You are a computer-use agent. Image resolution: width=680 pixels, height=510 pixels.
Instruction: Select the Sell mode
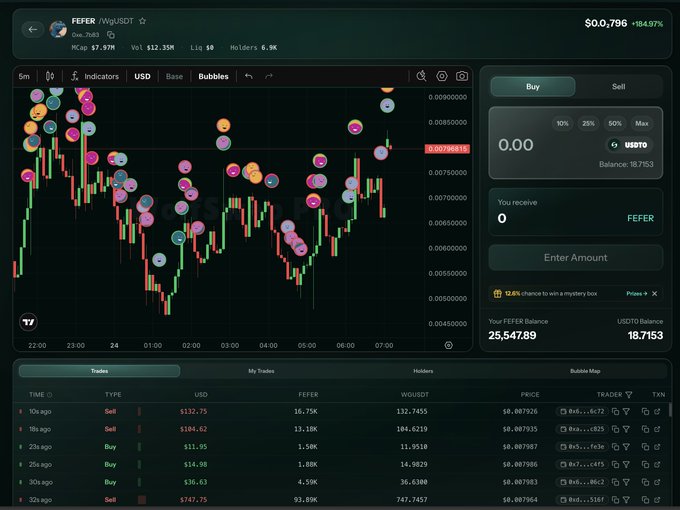618,87
